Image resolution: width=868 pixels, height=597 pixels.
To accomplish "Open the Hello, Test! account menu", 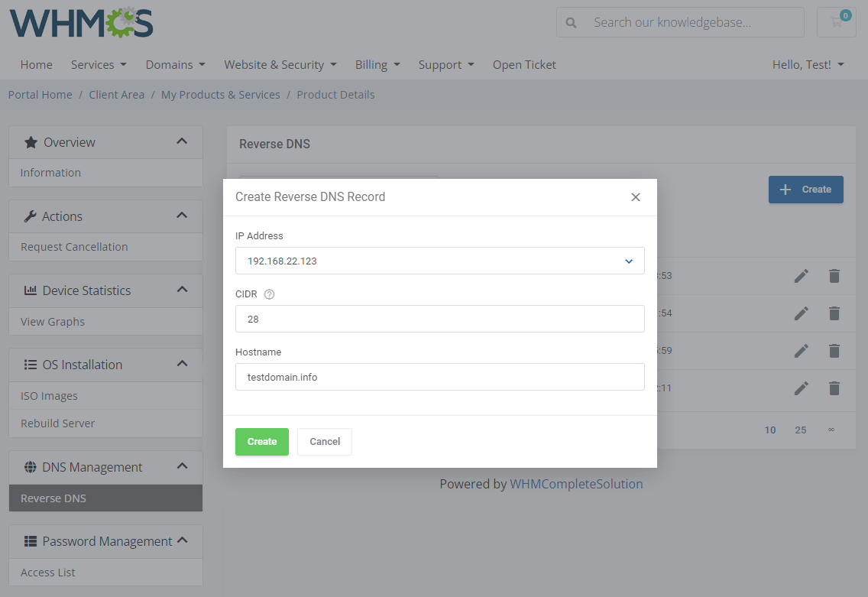I will click(x=808, y=64).
